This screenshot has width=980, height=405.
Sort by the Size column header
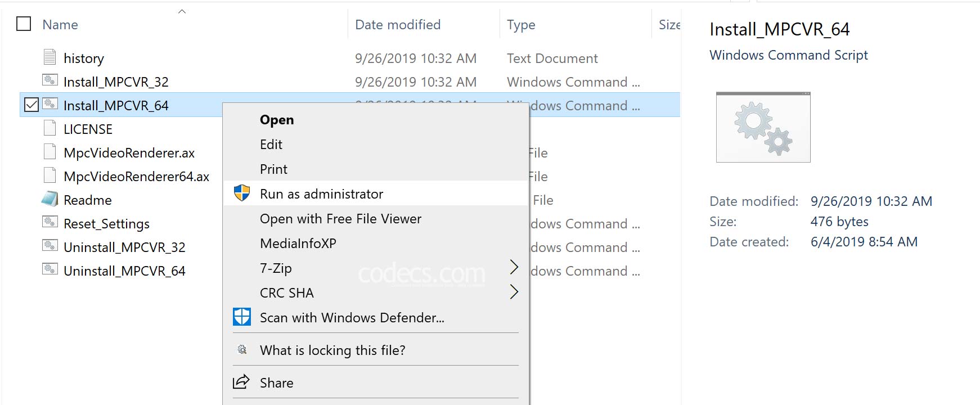point(669,25)
